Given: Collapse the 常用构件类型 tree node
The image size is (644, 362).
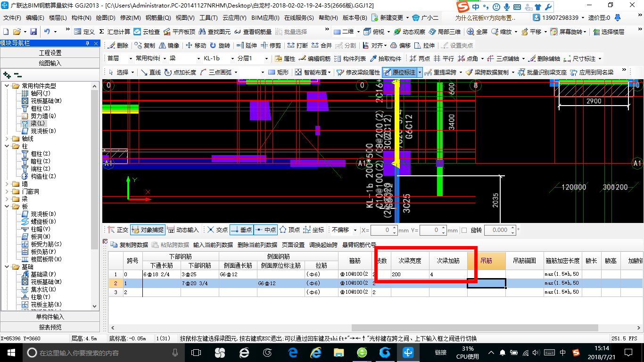Looking at the screenshot, I should point(7,86).
